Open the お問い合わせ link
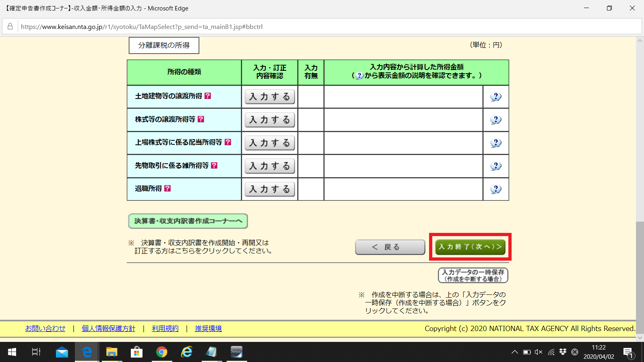The height and width of the screenshot is (362, 644). [x=45, y=328]
